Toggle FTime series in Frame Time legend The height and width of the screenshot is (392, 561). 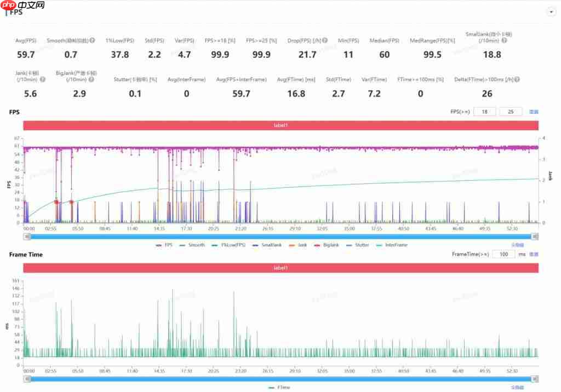coord(280,387)
